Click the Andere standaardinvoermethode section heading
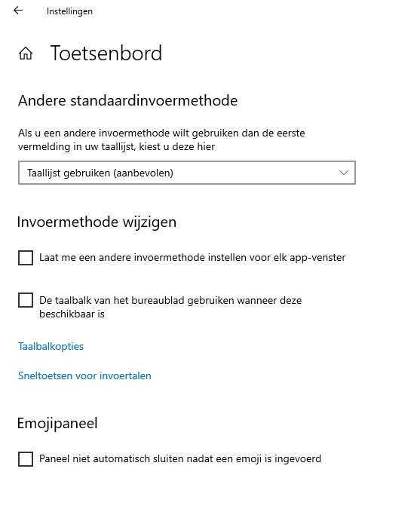This screenshot has width=420, height=527. (x=127, y=100)
